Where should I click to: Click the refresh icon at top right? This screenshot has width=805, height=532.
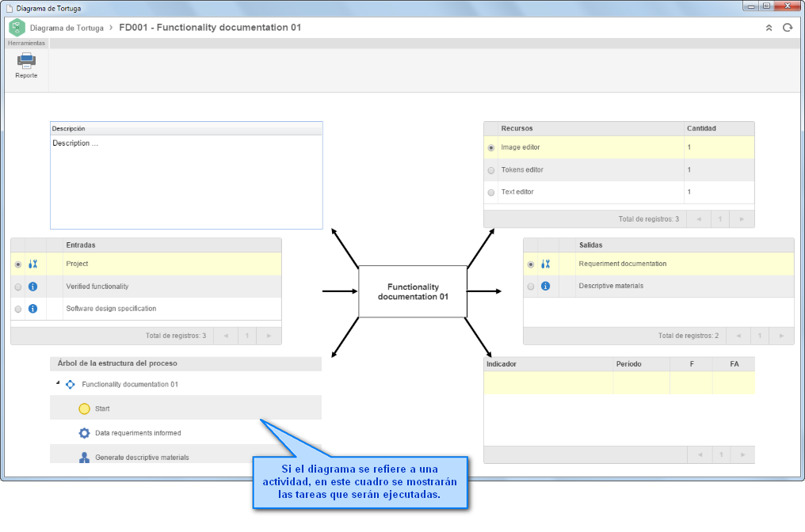(x=788, y=28)
